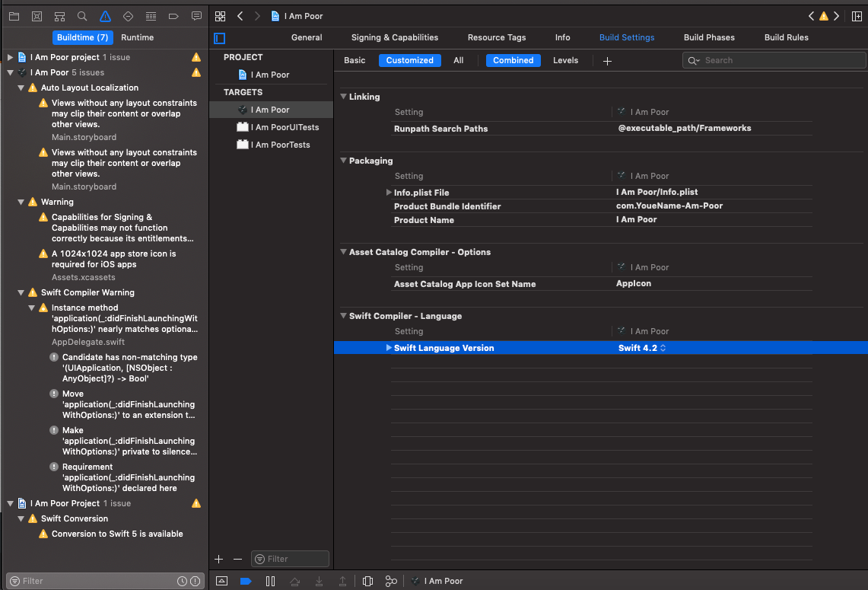Open the Info tab
The width and height of the screenshot is (868, 590).
(562, 37)
